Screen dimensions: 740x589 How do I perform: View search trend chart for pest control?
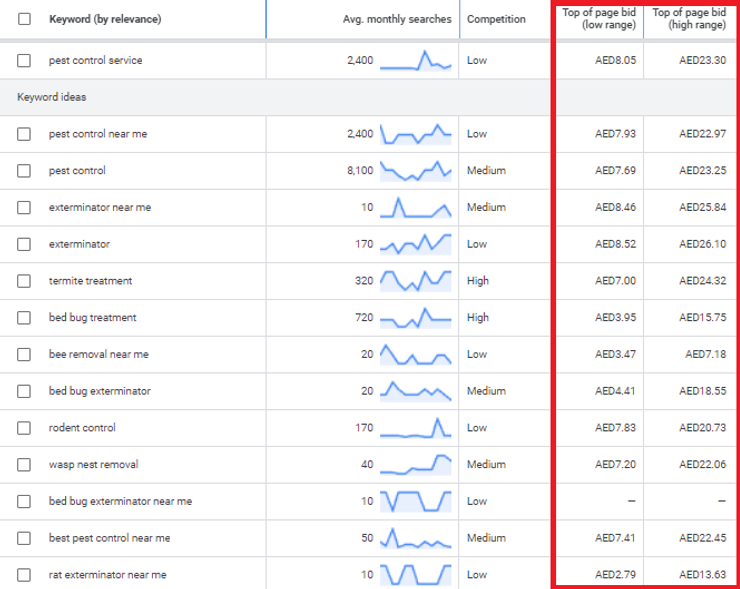click(x=416, y=171)
